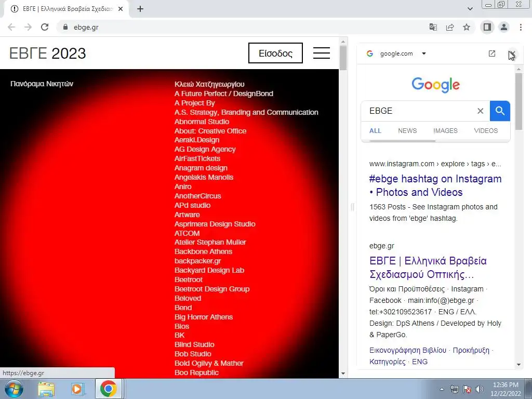The height and width of the screenshot is (399, 532).
Task: Close the Google side panel
Action: point(512,54)
